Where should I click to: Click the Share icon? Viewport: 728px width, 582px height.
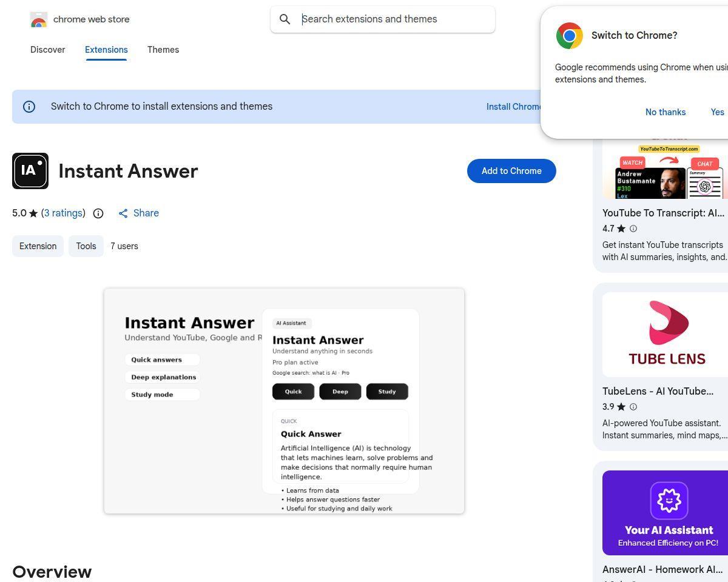123,213
